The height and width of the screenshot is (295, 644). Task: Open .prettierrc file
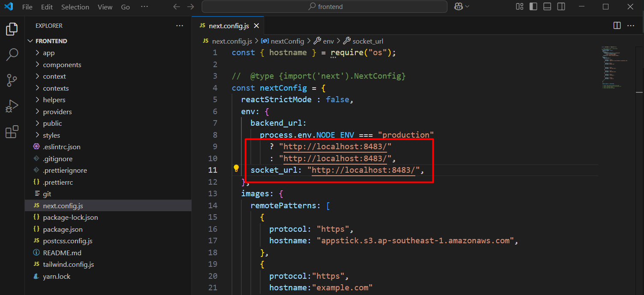click(108, 182)
